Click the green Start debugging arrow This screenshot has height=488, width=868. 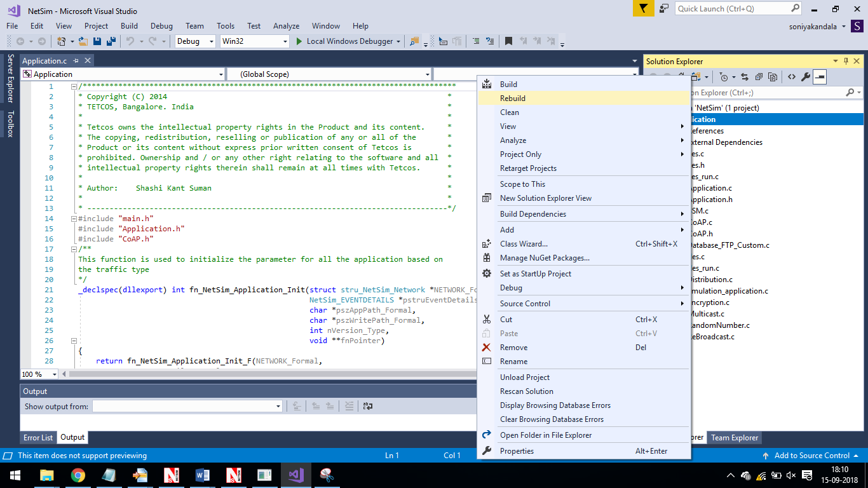point(300,41)
